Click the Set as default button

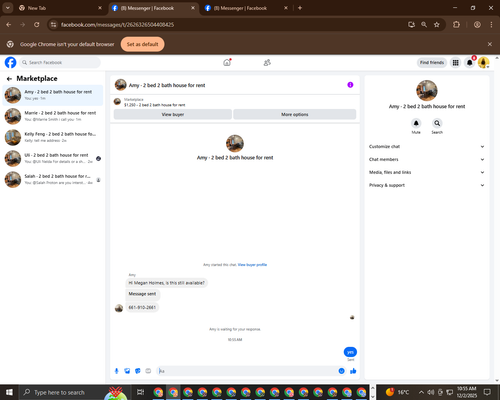point(142,44)
